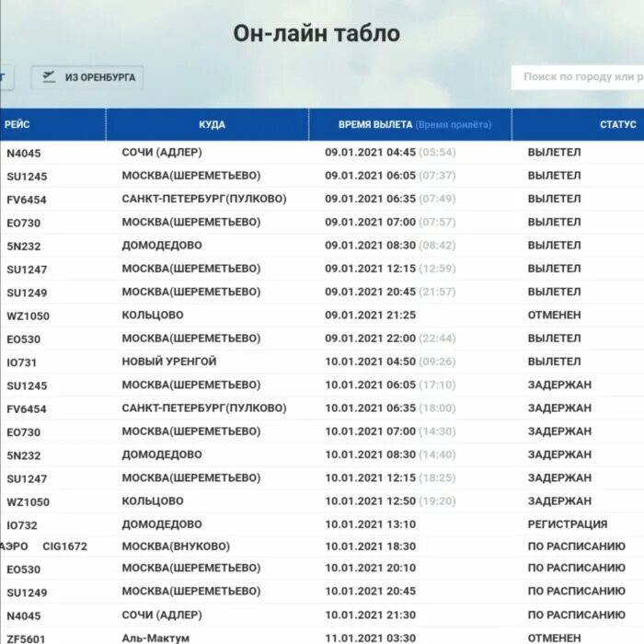Click САНКТ-ПЕТЕРБУРГ(ПУЛКОВО) in the 09.01 row
Image resolution: width=644 pixels, height=644 pixels.
click(x=204, y=199)
